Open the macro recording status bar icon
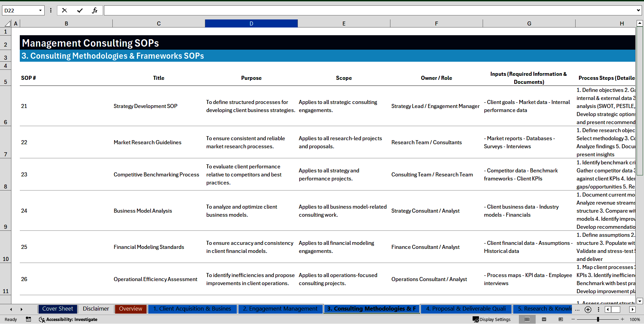The height and width of the screenshot is (324, 644). pyautogui.click(x=29, y=319)
